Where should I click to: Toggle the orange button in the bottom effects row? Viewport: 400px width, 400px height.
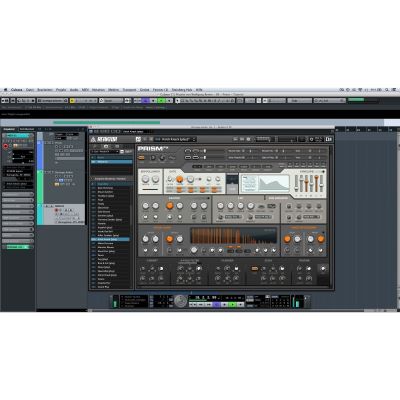tap(254, 268)
